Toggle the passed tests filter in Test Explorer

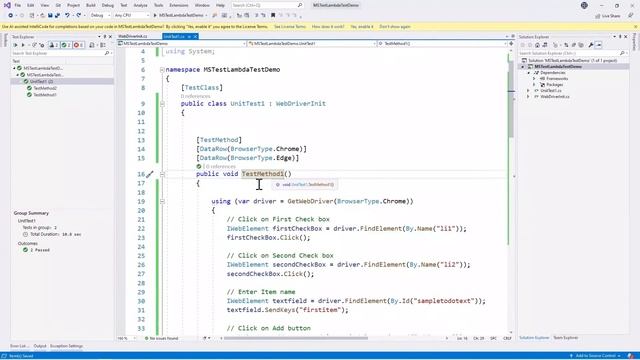[67, 45]
